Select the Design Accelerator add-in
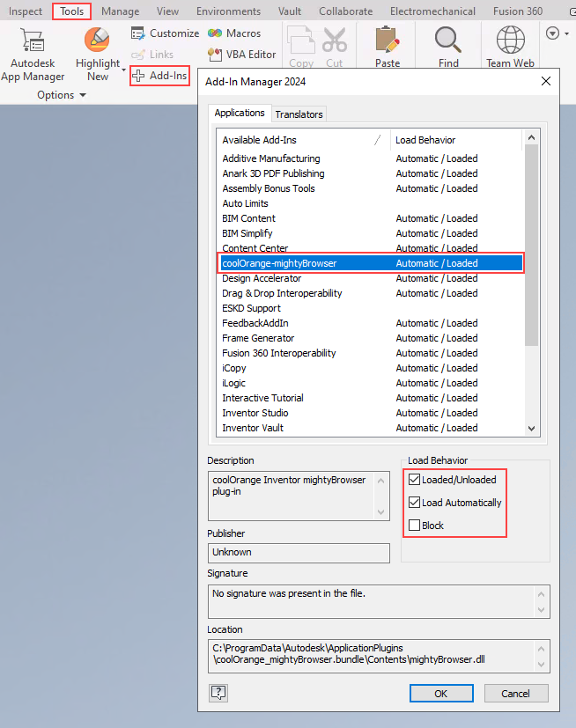Screen dimensions: 576x728 370,278
